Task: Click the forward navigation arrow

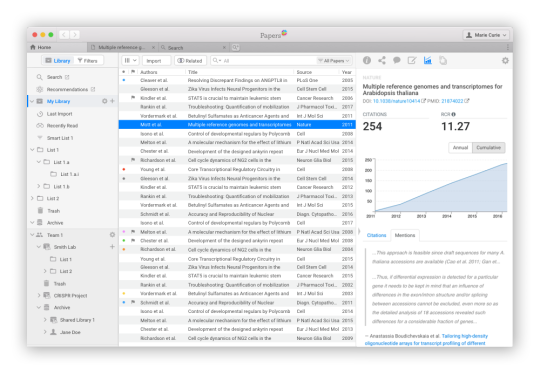Action: coord(75,34)
